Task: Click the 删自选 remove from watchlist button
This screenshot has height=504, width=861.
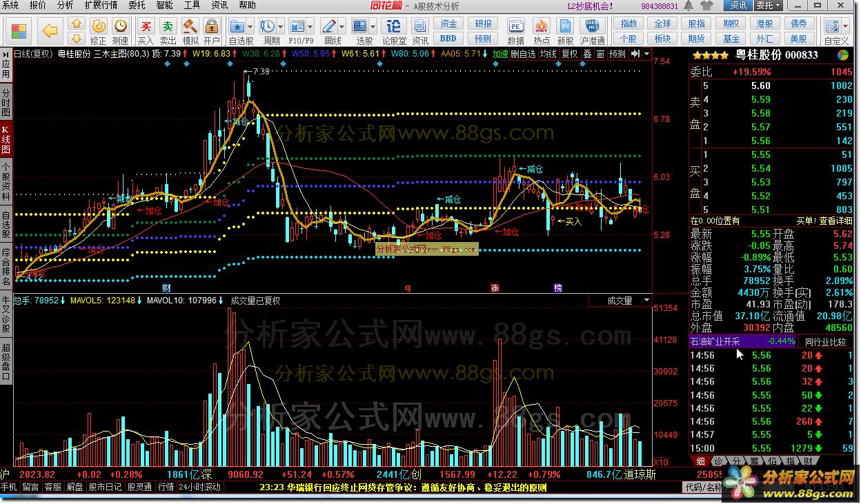Action: (524, 54)
